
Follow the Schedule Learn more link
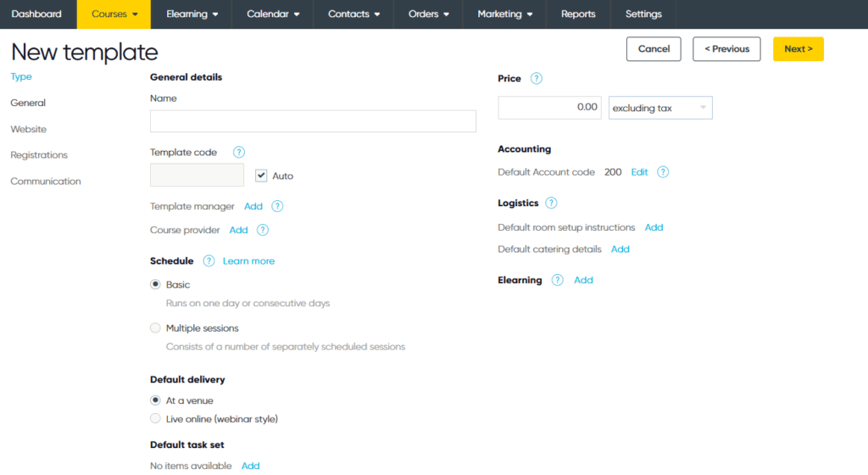(248, 260)
